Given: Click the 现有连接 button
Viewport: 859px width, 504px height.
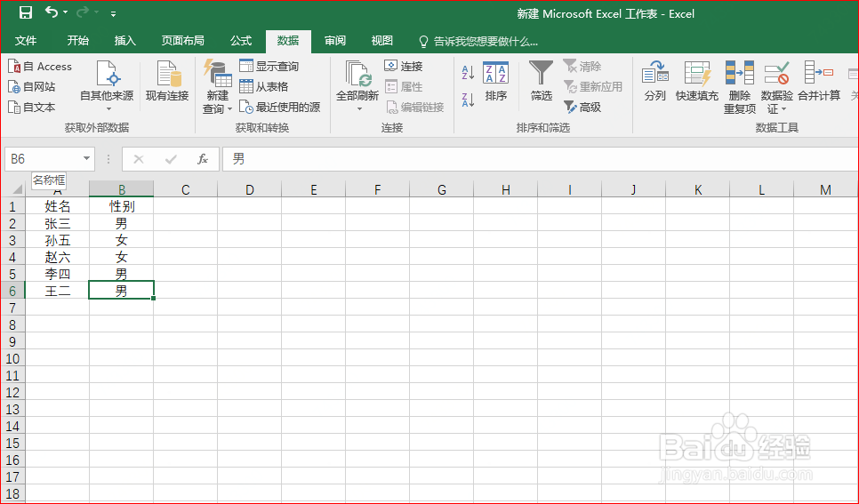Looking at the screenshot, I should [167, 81].
